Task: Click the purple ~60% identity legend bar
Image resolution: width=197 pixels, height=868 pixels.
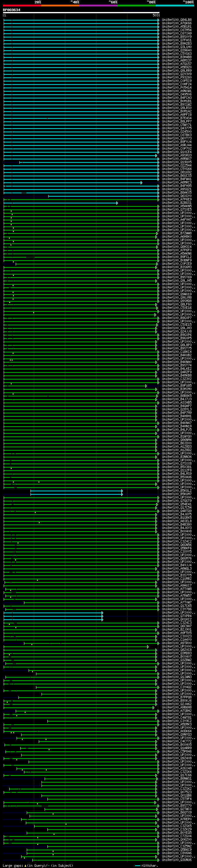Action: (x=99, y=6)
